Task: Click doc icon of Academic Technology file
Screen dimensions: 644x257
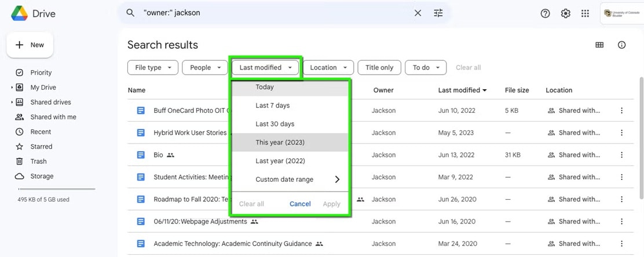Action: [x=141, y=244]
